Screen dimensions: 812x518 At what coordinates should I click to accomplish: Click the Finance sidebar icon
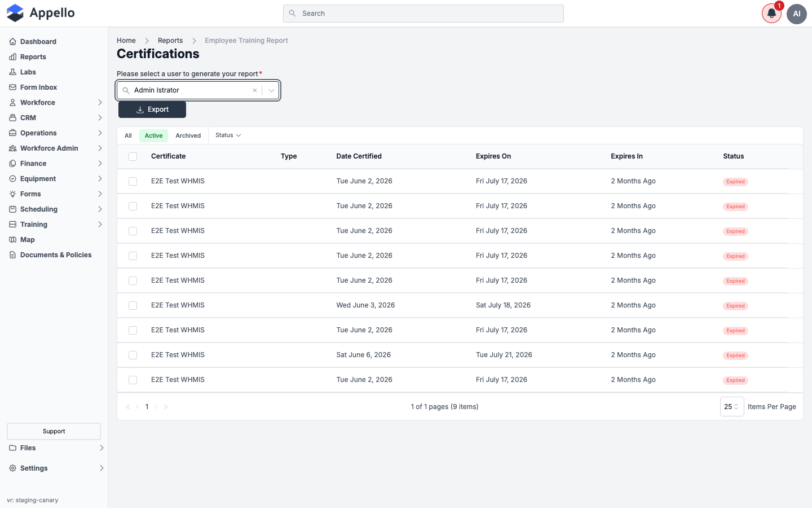tap(12, 164)
